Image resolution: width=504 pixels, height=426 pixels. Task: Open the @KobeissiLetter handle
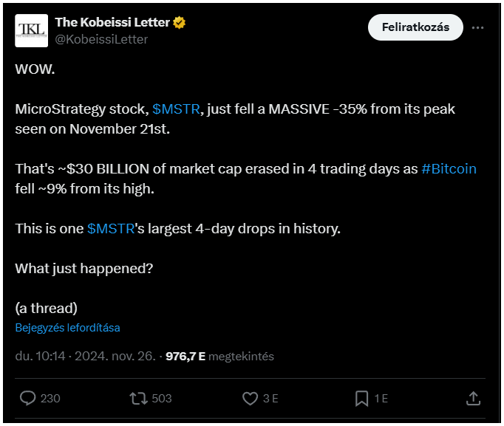point(101,39)
